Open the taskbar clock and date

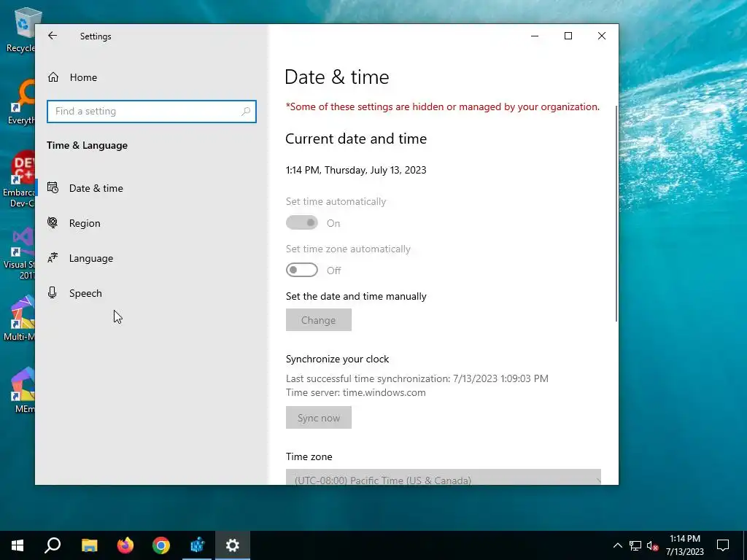(x=684, y=545)
